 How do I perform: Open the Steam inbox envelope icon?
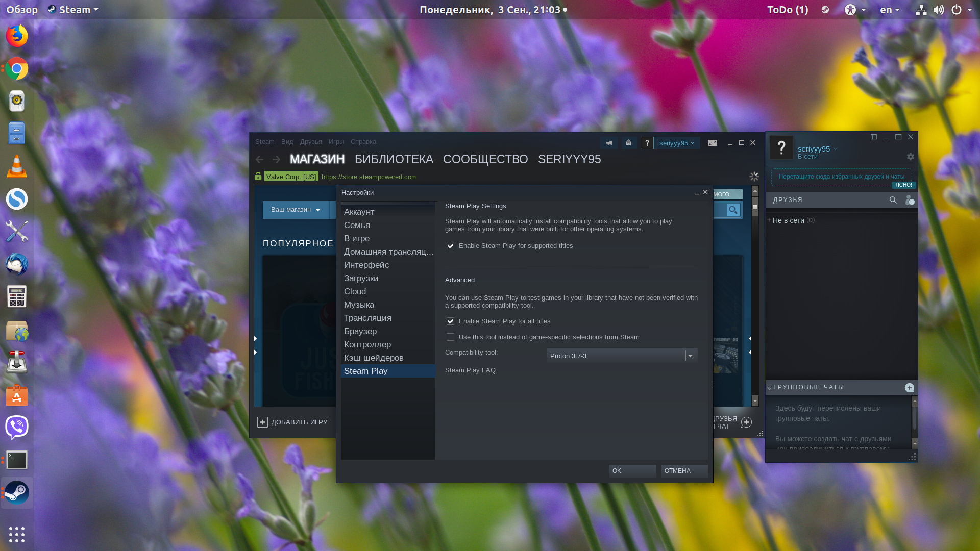tap(628, 143)
